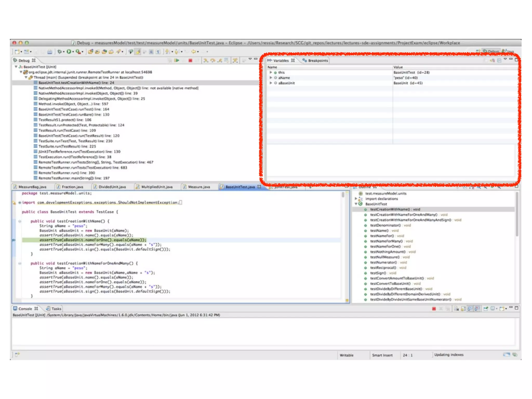This screenshot has height=399, width=532.
Task: Open the Measure.java editor tab
Action: (x=199, y=187)
